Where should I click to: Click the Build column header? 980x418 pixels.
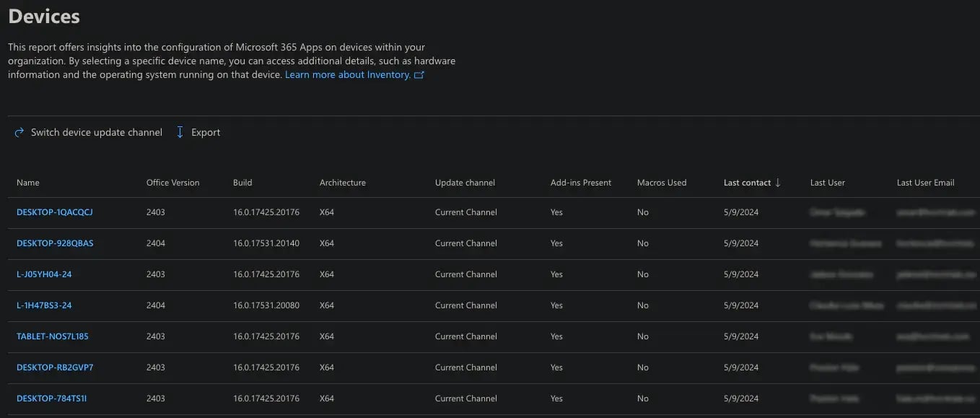pyautogui.click(x=242, y=183)
